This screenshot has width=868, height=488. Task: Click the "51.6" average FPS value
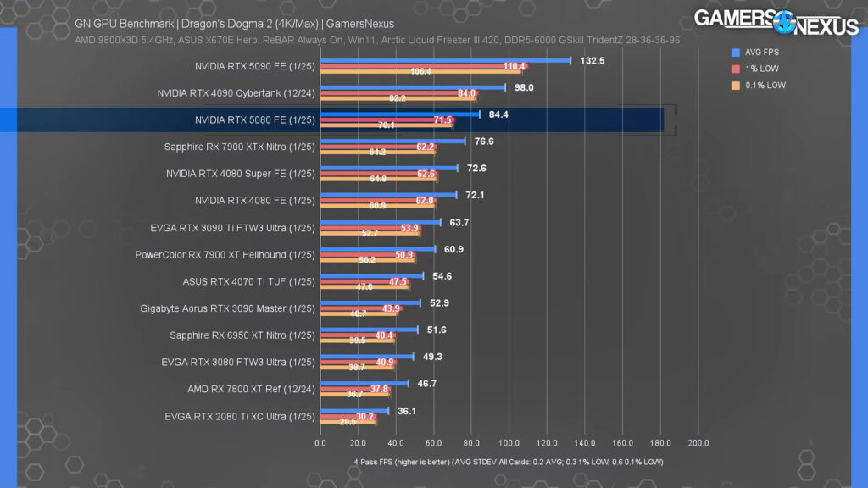click(x=437, y=330)
